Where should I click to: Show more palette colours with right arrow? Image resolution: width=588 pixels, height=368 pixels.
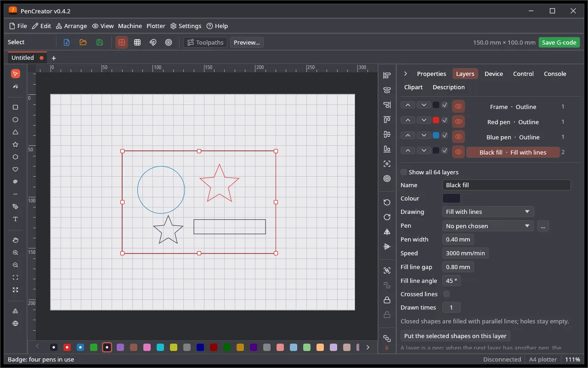click(368, 347)
